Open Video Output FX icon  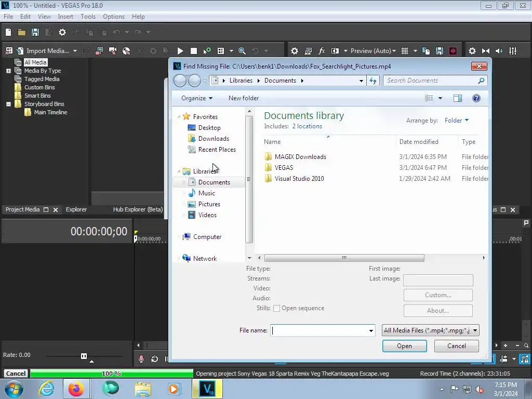coord(322,51)
